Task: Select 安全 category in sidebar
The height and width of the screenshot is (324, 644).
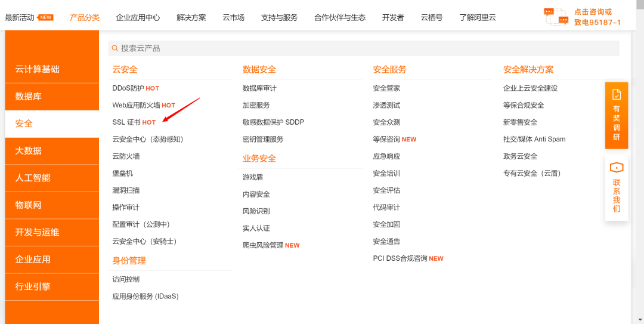Action: point(52,124)
